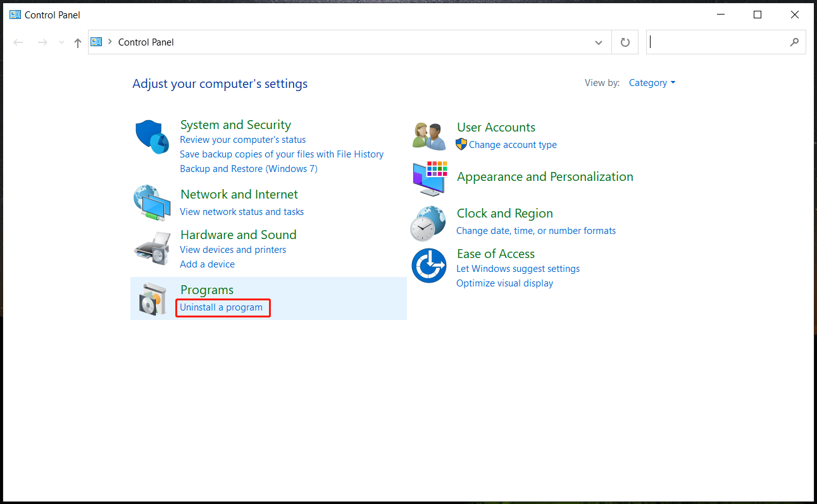817x504 pixels.
Task: Open Change account type link
Action: tap(513, 145)
